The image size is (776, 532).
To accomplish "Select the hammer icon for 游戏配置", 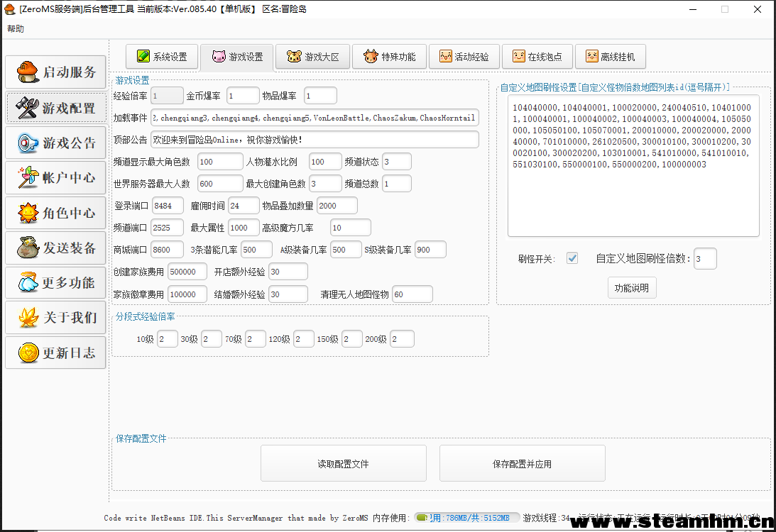I will 27,108.
